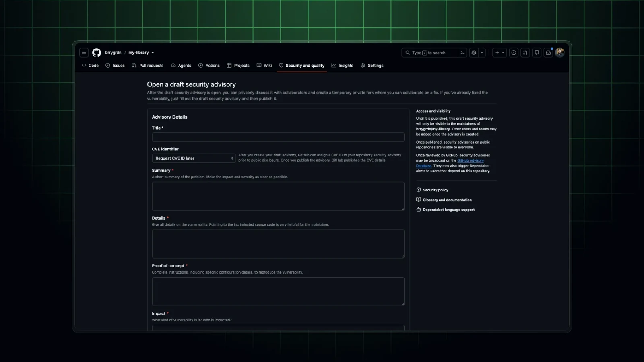The height and width of the screenshot is (362, 644).
Task: Open the Projects tab
Action: (x=238, y=66)
